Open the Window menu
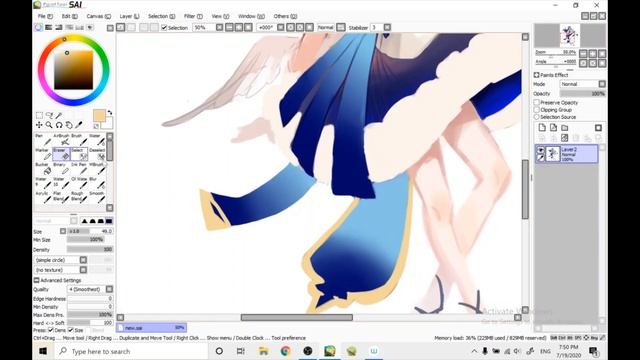 [251, 16]
